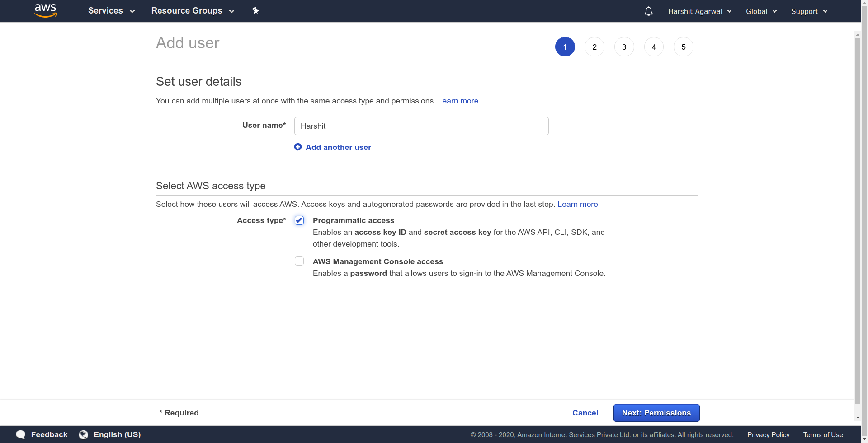Enable AWS Management Console access checkbox
This screenshot has width=868, height=443.
point(299,261)
